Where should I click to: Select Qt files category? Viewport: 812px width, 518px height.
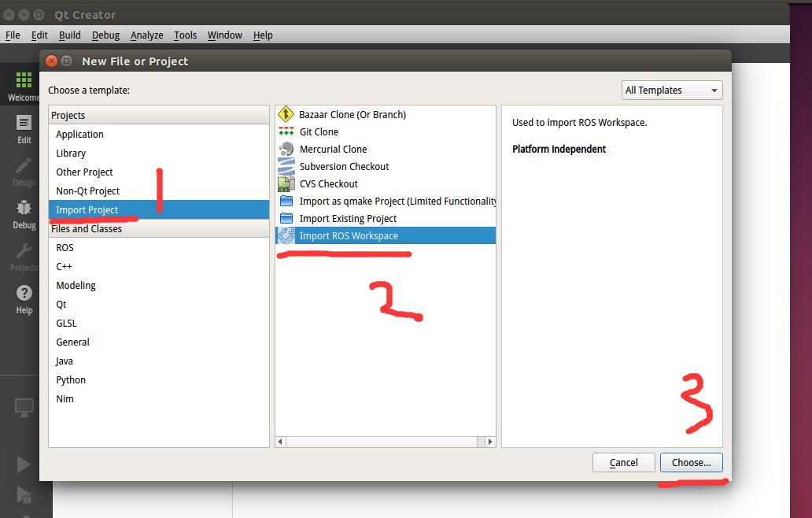coord(159,304)
